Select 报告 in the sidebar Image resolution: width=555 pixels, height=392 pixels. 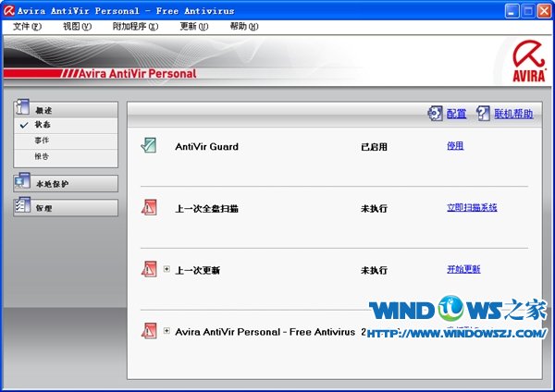43,155
